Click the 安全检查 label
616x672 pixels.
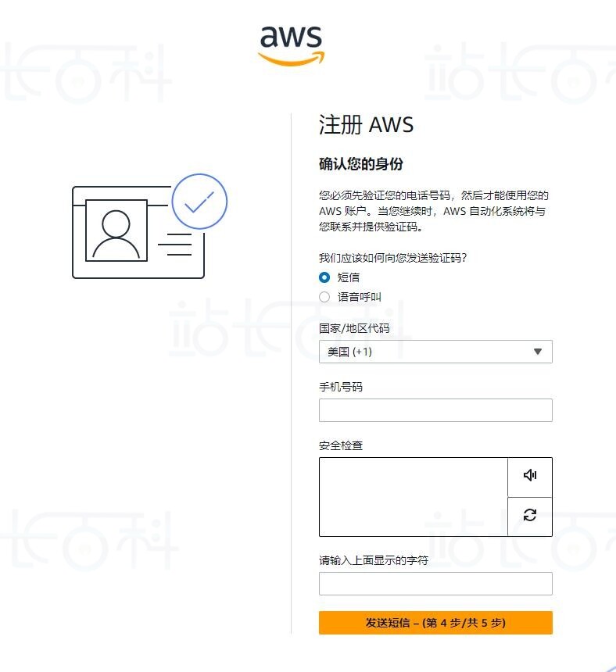pos(341,445)
